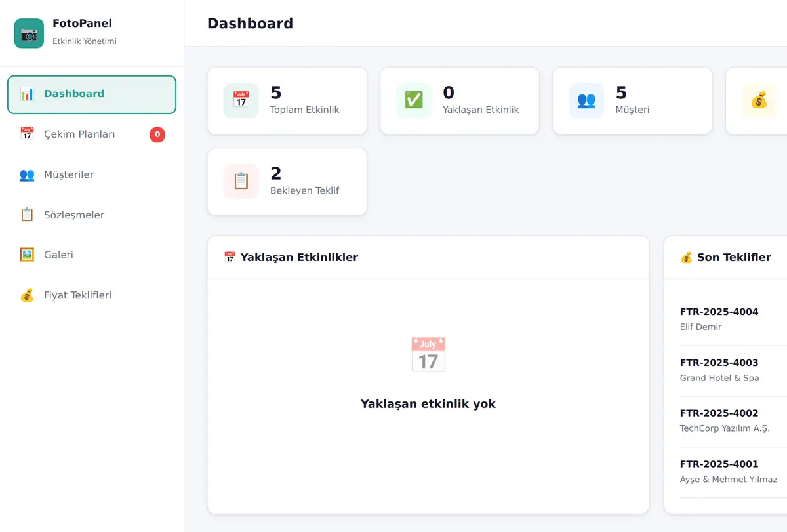This screenshot has width=787, height=532.
Task: Click the Yaklaşan Etkinlikler panel heading
Action: click(299, 257)
